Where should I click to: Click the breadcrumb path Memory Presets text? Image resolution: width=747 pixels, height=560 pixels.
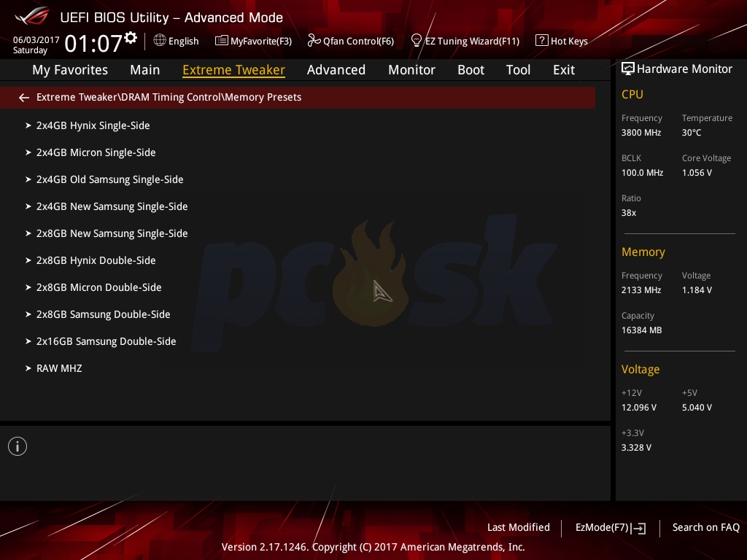click(263, 97)
